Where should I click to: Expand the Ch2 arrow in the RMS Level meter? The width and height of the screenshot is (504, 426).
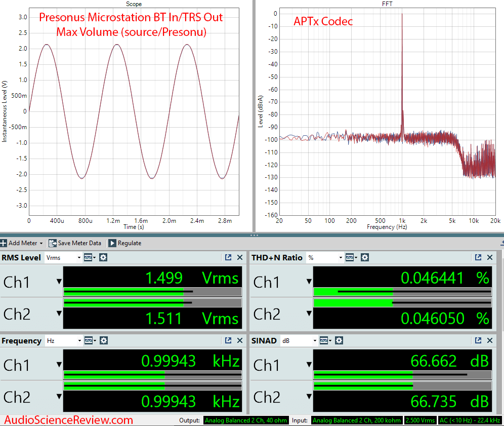(x=59, y=313)
